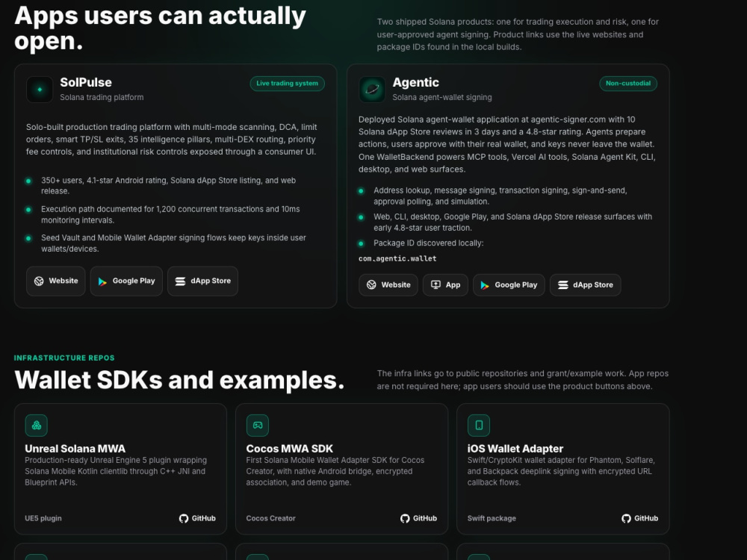Launch the Agentic App button

[445, 284]
